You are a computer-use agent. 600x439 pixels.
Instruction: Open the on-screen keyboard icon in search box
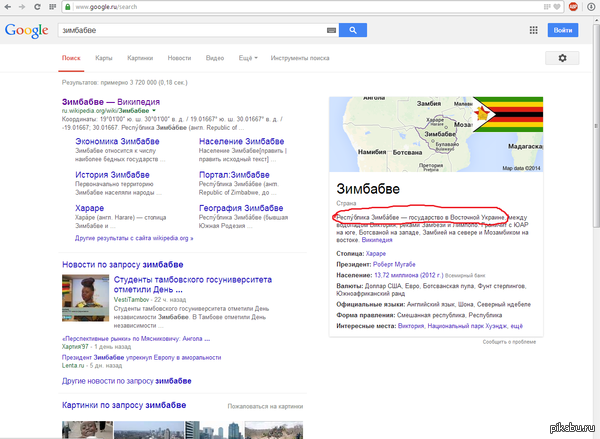[332, 31]
